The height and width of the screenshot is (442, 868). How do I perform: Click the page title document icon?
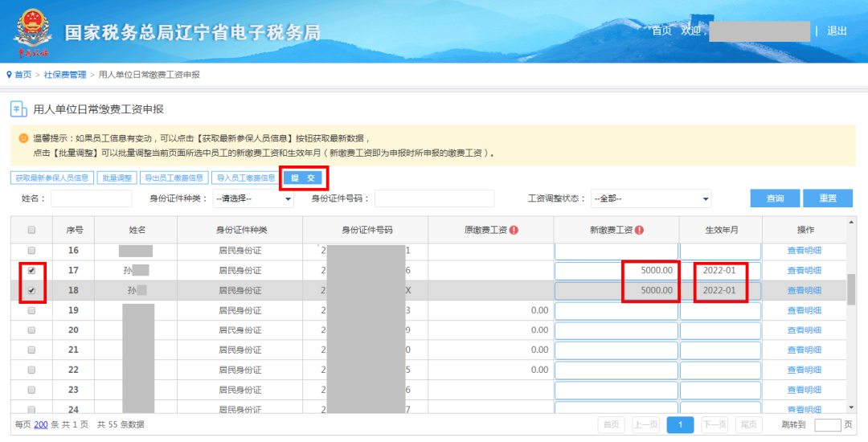(x=18, y=109)
